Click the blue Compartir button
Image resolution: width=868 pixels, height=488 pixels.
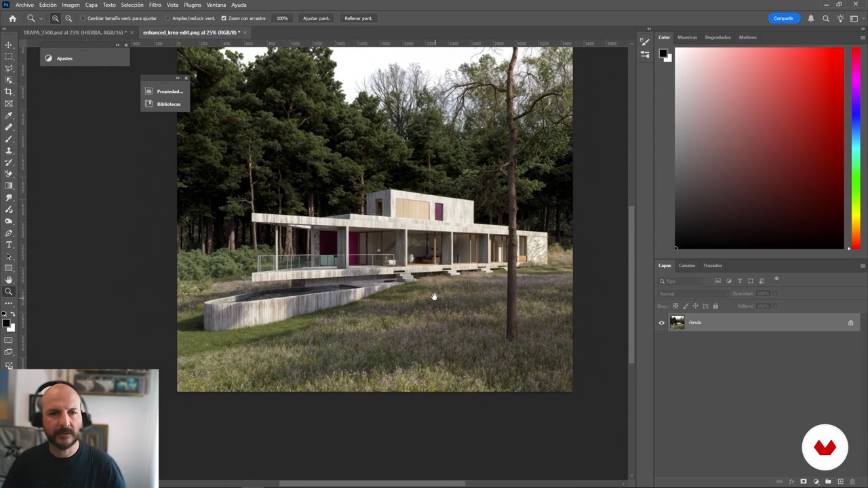(783, 18)
